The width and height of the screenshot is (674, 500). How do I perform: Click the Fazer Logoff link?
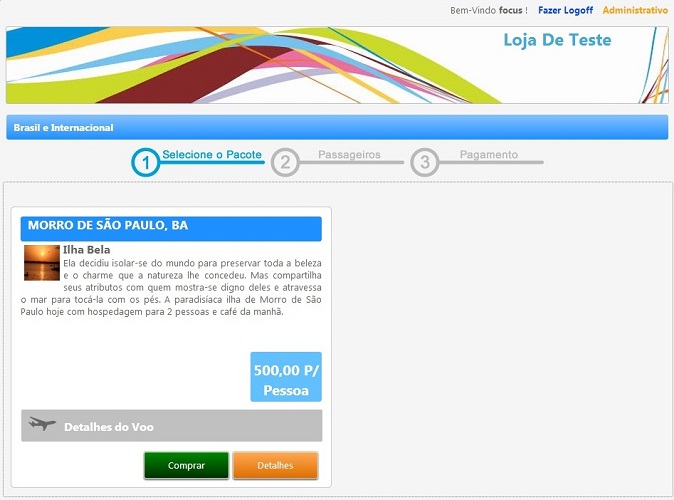565,10
